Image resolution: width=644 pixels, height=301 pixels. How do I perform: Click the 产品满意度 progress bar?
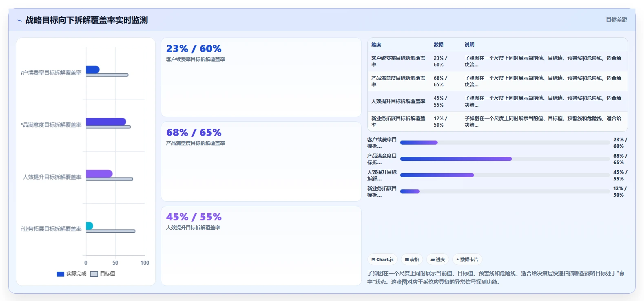(x=505, y=159)
